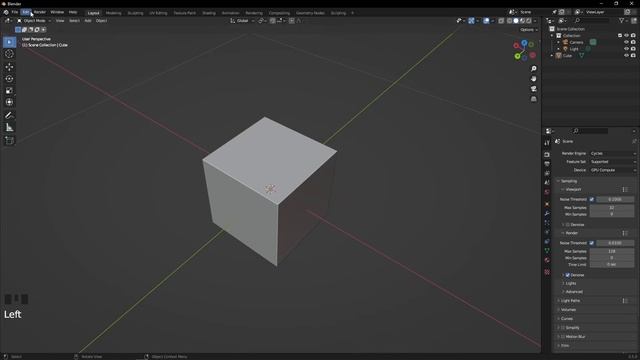This screenshot has height=360, width=640.
Task: Open the Feature Set dropdown
Action: click(613, 162)
